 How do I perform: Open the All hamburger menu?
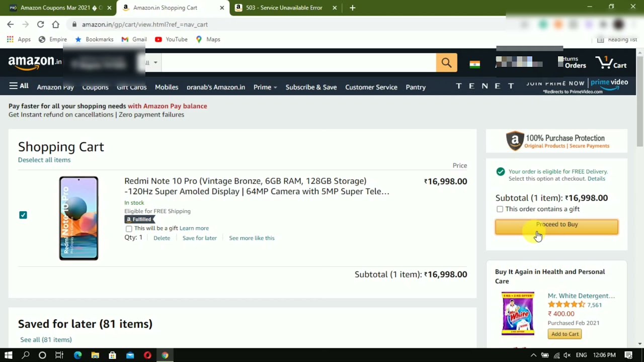[19, 86]
